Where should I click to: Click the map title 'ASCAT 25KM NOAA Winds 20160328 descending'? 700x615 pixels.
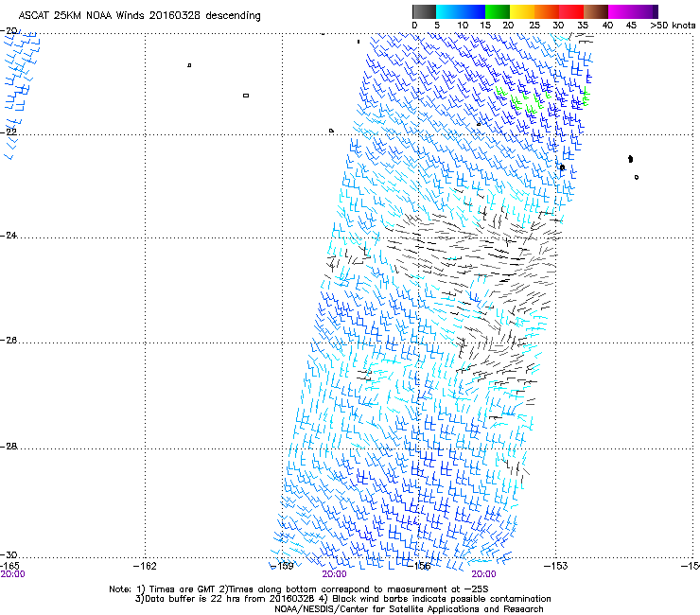point(139,15)
